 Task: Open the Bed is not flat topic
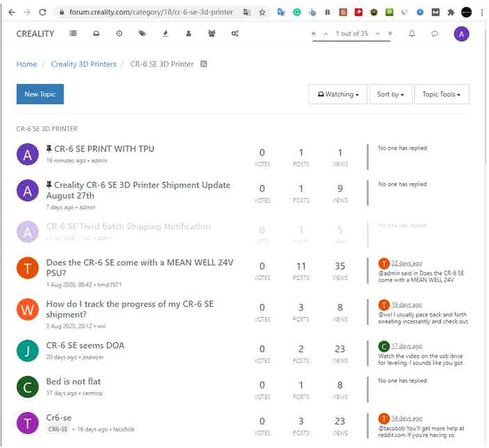[74, 381]
